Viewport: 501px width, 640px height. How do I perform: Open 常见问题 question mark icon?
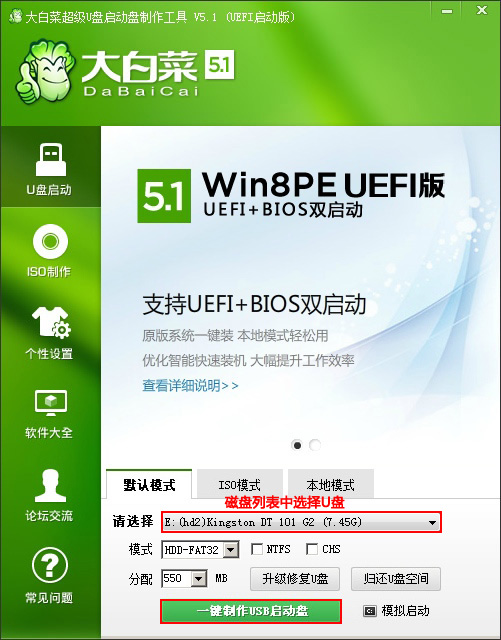(x=50, y=565)
